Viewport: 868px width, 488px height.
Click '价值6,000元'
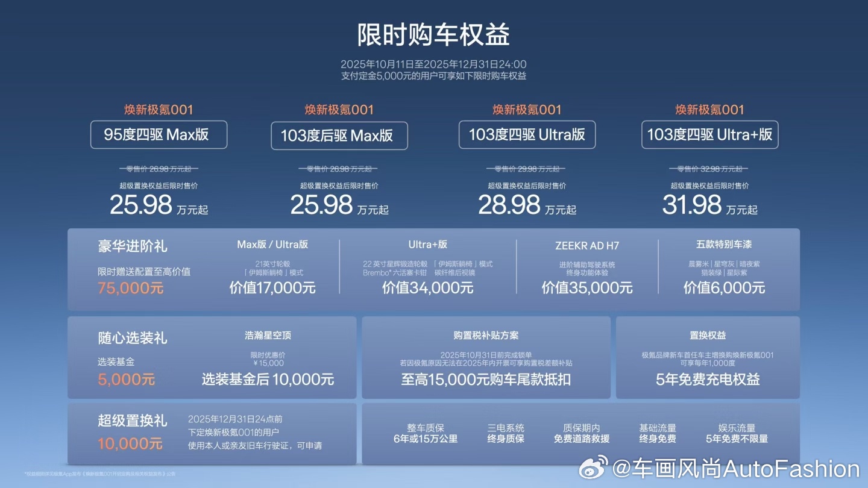[x=724, y=288]
